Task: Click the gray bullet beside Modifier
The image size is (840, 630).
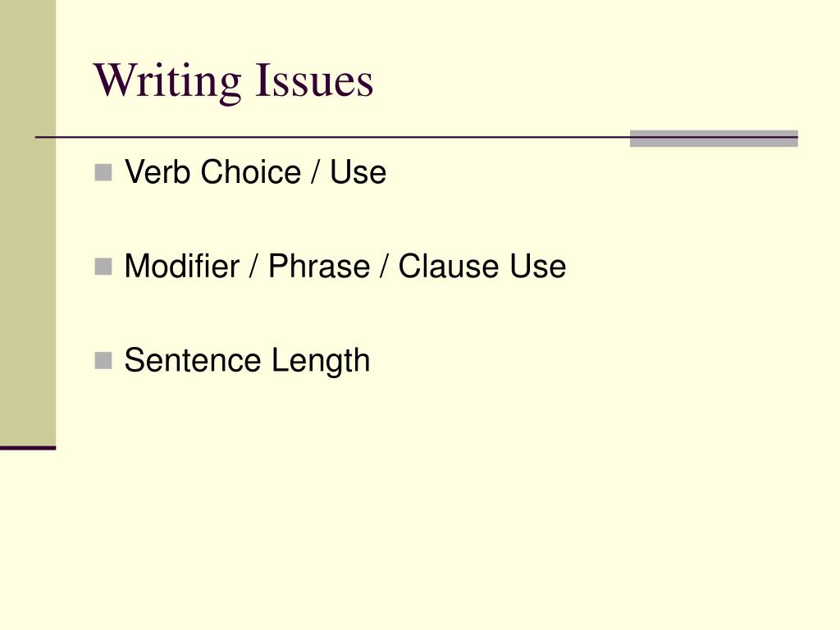Action: [x=103, y=267]
